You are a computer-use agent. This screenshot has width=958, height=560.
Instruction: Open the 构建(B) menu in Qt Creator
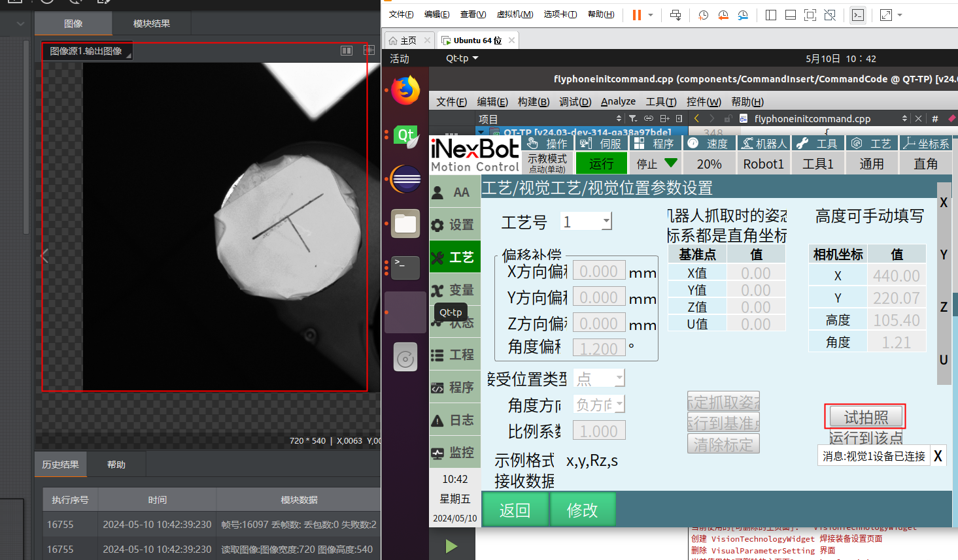click(533, 101)
